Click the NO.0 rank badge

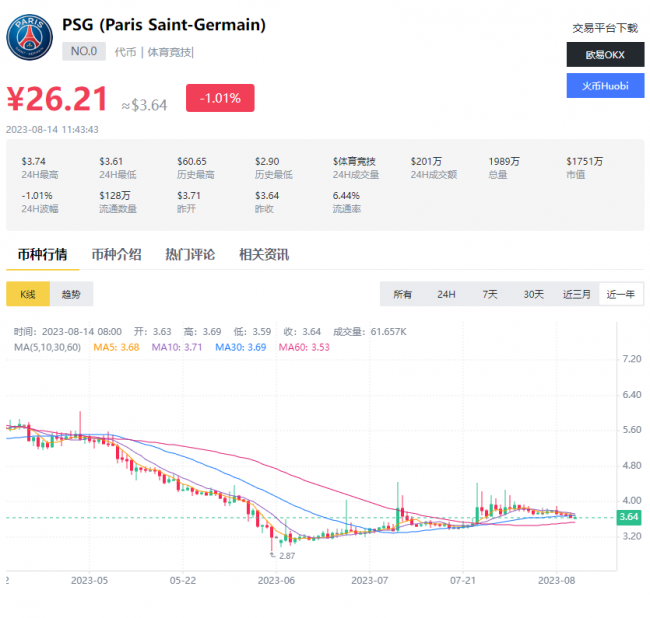[84, 51]
